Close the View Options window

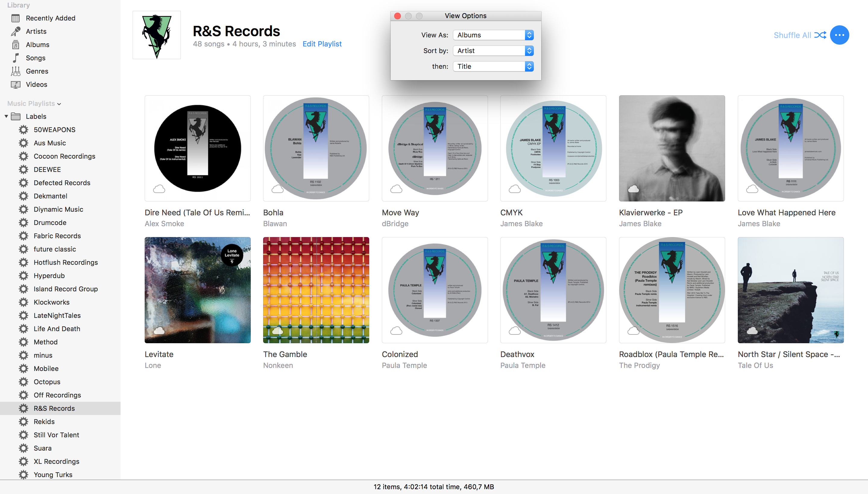[398, 16]
